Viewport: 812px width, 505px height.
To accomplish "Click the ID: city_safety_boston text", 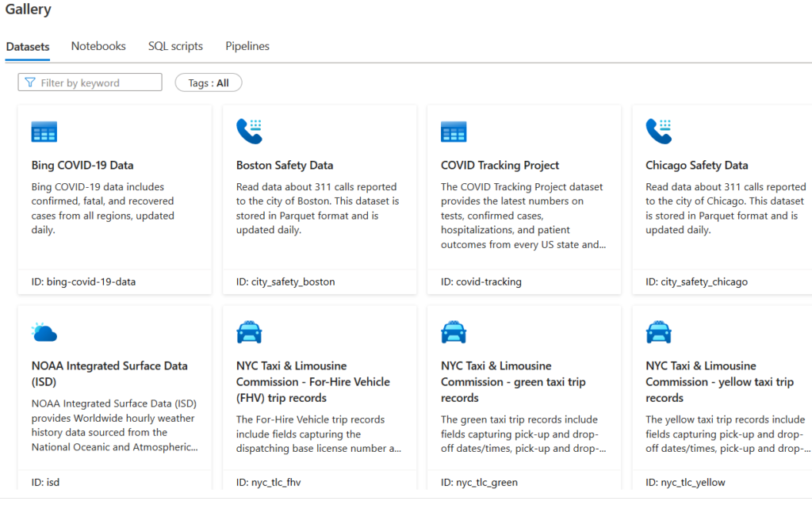I will pyautogui.click(x=285, y=281).
